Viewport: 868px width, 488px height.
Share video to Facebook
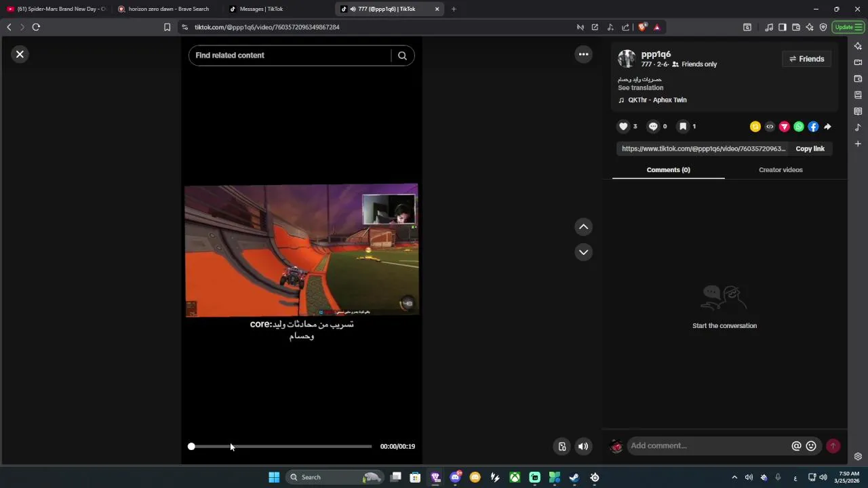pyautogui.click(x=813, y=127)
